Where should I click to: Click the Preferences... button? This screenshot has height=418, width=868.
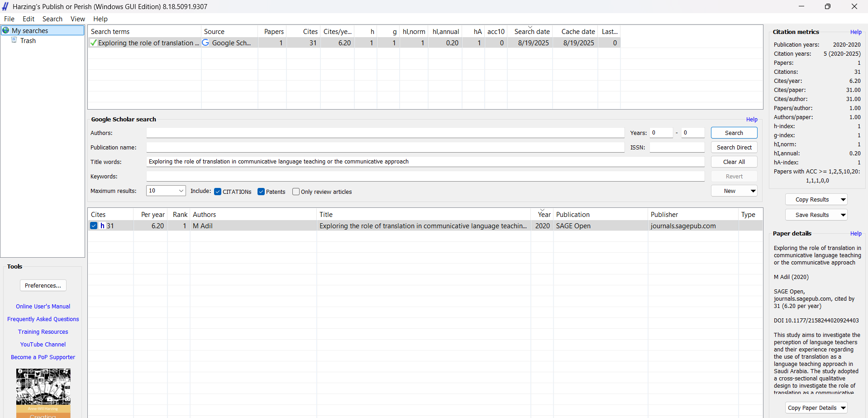pyautogui.click(x=43, y=285)
